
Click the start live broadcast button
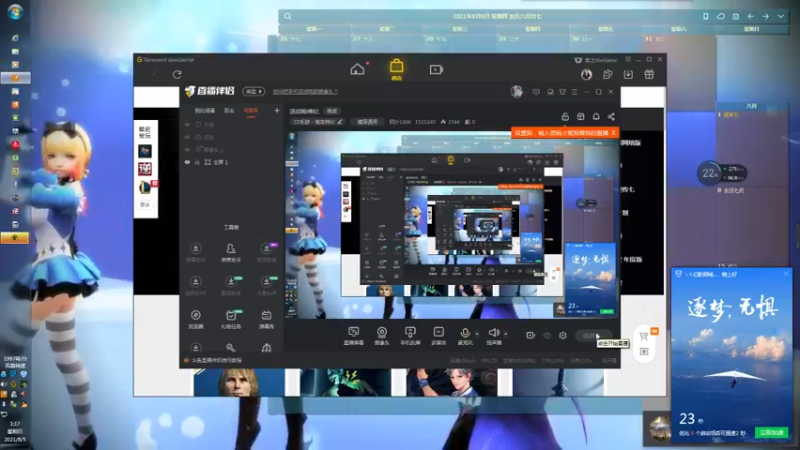[x=592, y=335]
